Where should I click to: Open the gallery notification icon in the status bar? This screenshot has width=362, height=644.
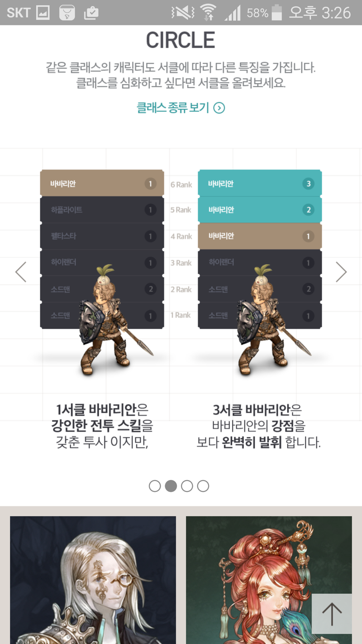[x=43, y=13]
